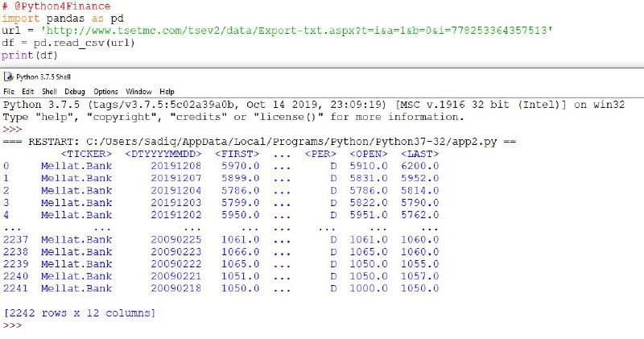Click the RESTART app2.py path line
This screenshot has height=339, width=644.
click(259, 142)
